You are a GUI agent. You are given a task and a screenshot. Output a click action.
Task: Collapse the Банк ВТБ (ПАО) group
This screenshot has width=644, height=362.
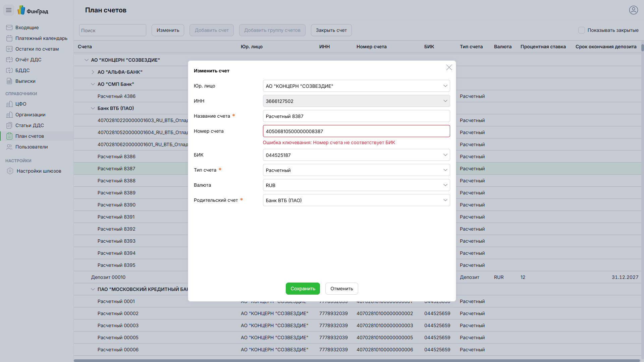93,108
